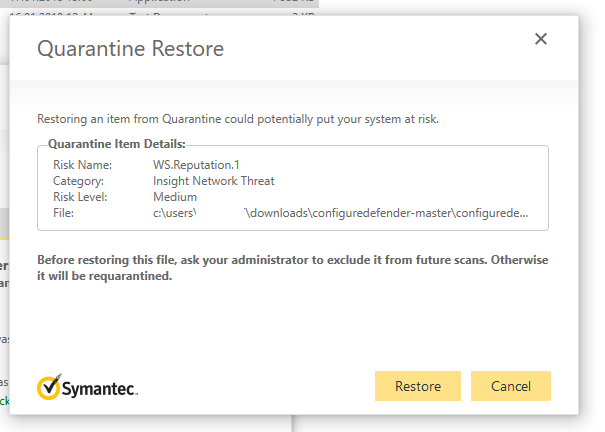605x432 pixels.
Task: Click the WS.Reputation.1 risk name value
Action: [196, 164]
